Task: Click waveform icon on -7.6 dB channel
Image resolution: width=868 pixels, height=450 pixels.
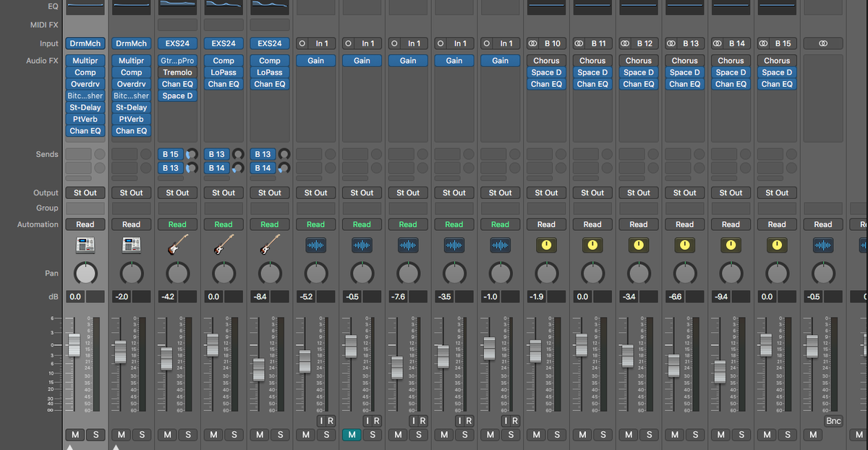Action: pyautogui.click(x=408, y=245)
